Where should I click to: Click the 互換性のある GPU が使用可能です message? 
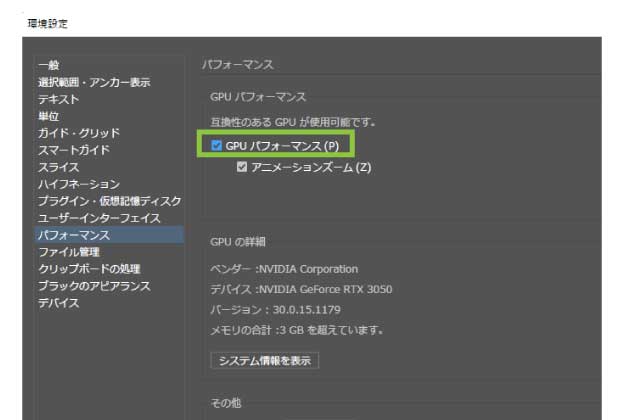click(x=293, y=122)
